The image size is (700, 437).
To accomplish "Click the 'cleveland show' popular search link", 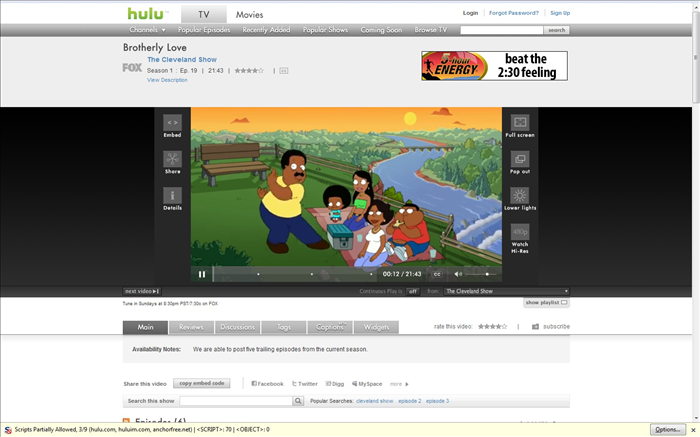I will (375, 401).
